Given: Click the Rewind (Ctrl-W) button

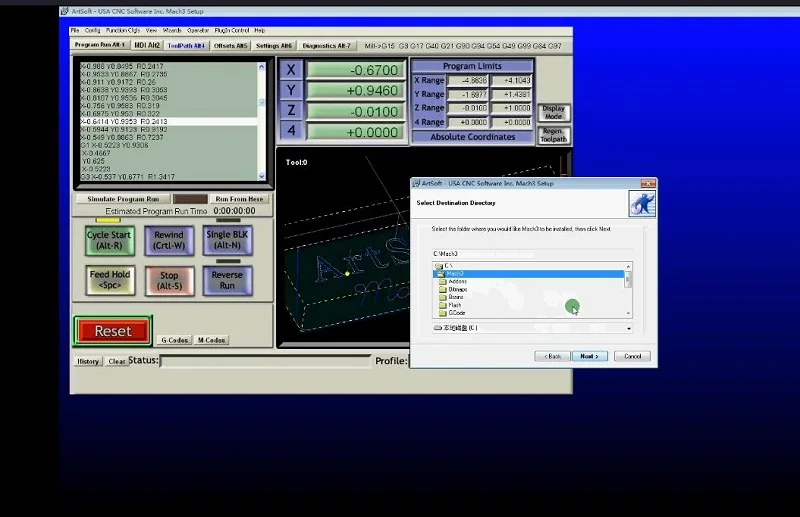Looking at the screenshot, I should (x=169, y=240).
